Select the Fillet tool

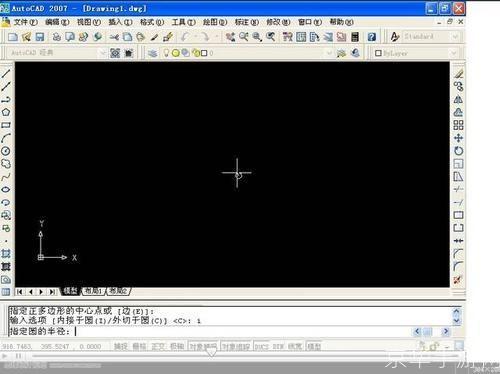pyautogui.click(x=459, y=266)
